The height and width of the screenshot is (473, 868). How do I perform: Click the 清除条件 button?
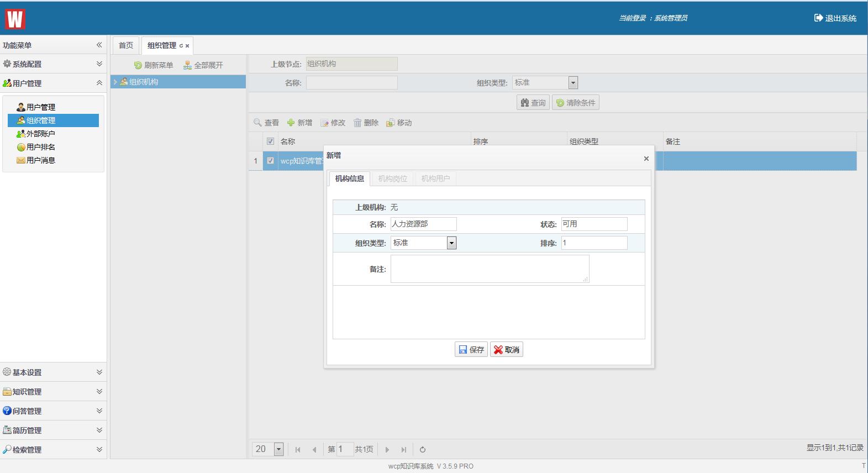(576, 103)
